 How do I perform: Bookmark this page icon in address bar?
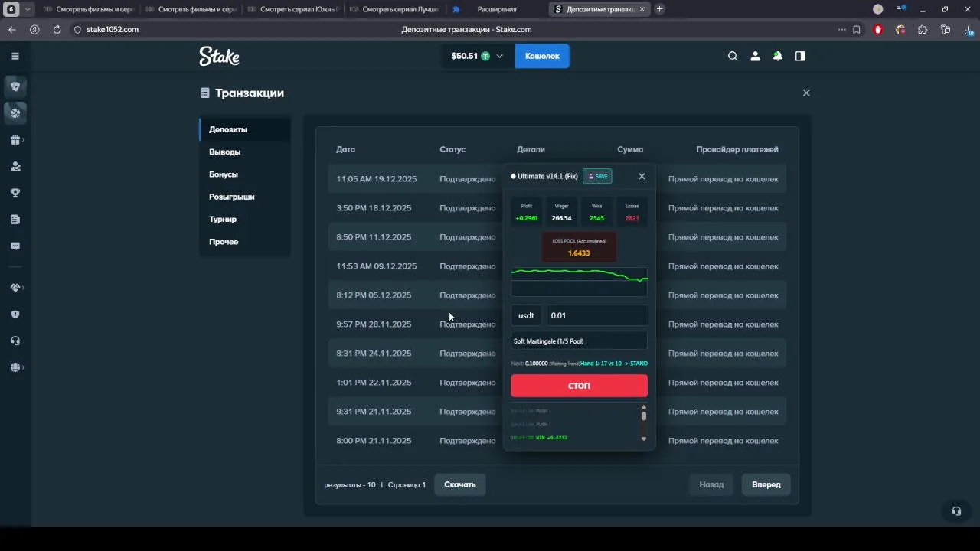pos(856,29)
